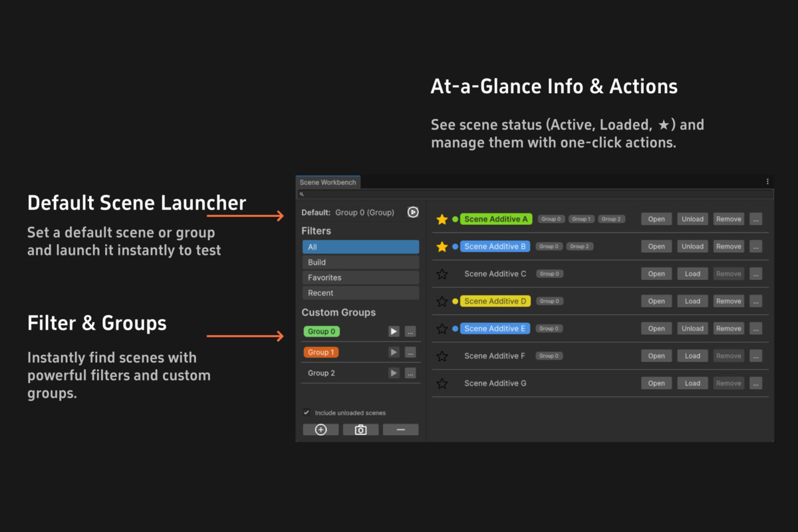Image resolution: width=798 pixels, height=532 pixels.
Task: Launch the default Group 0 with the play icon
Action: [x=412, y=212]
